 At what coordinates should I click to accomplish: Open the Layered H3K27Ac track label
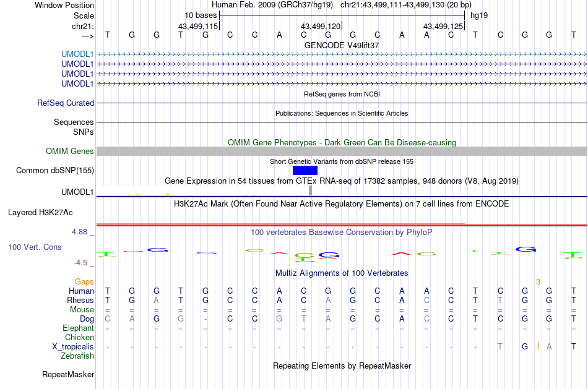click(40, 213)
